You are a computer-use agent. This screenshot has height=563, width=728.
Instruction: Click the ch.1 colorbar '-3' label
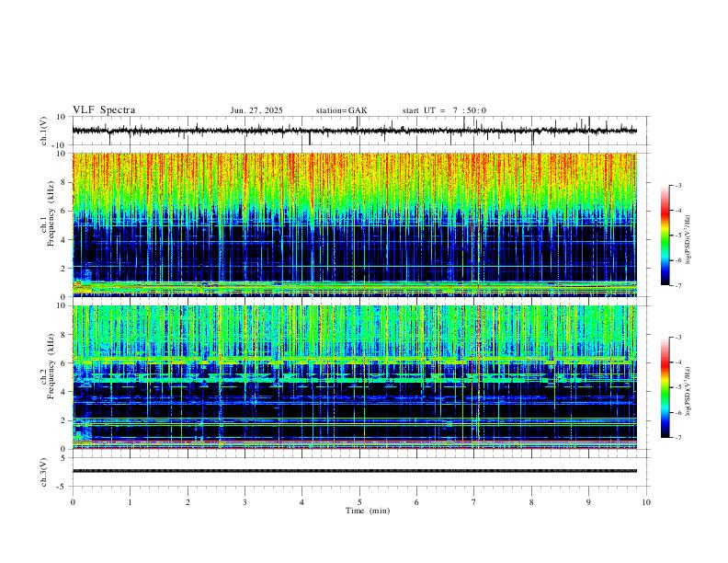click(x=677, y=185)
